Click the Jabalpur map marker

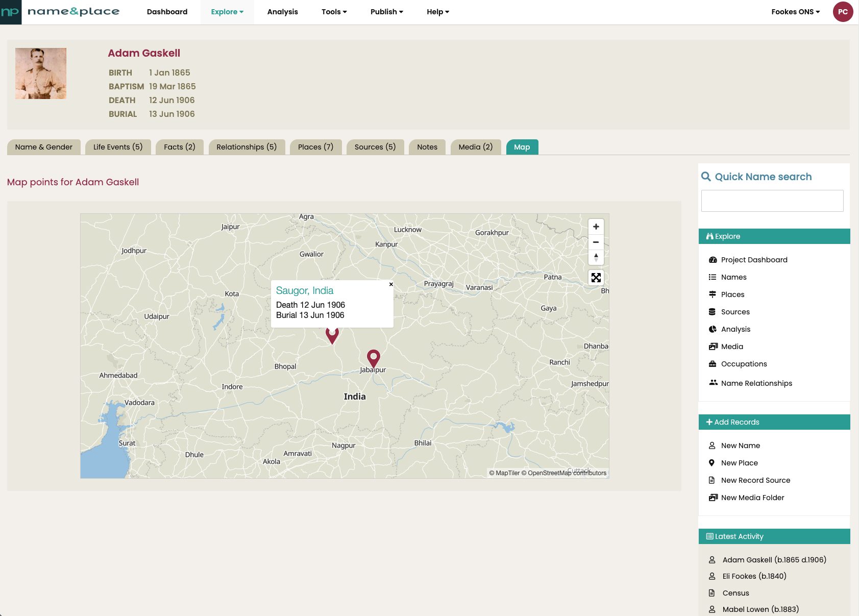[374, 358]
